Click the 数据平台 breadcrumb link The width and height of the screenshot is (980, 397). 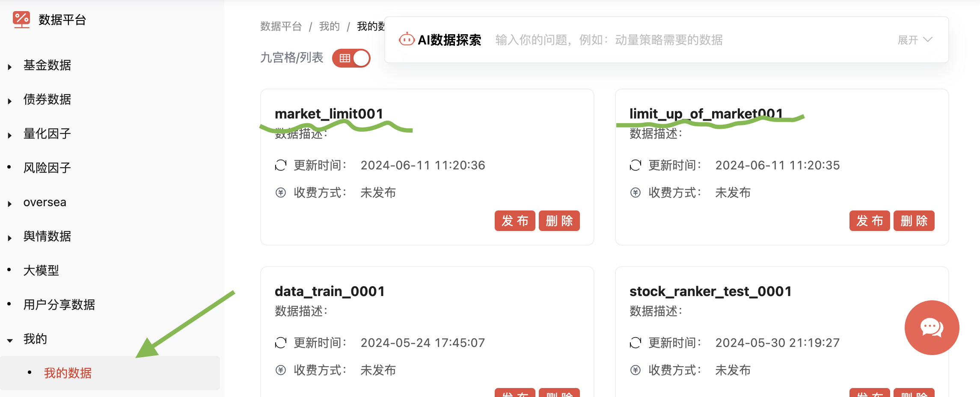[281, 27]
